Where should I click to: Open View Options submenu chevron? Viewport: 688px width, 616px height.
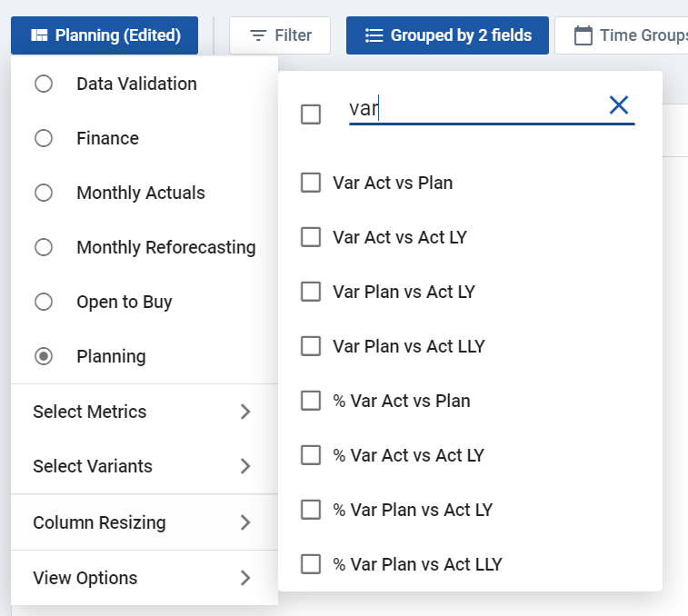[x=245, y=578]
